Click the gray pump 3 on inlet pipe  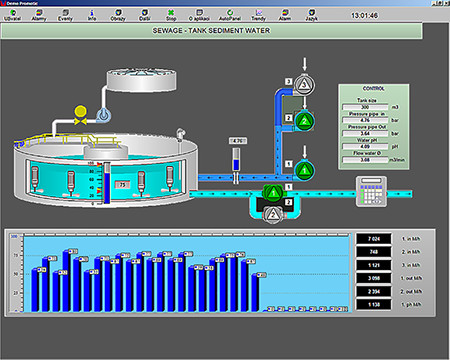pos(304,85)
